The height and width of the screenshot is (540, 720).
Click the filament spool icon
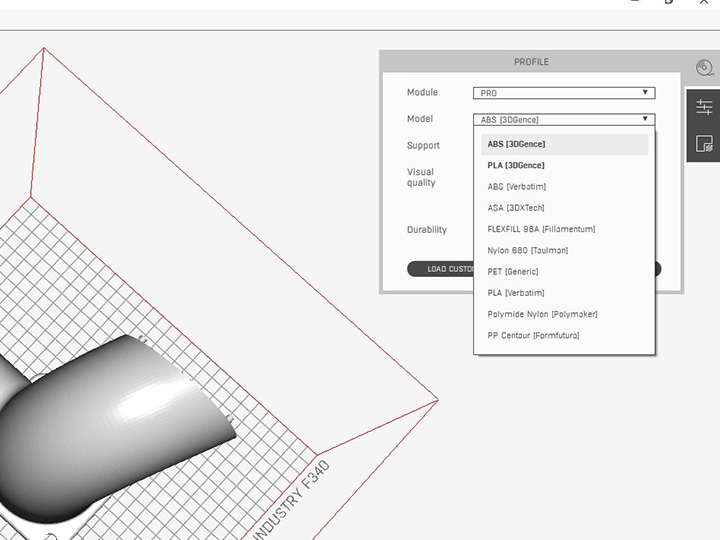click(x=704, y=69)
